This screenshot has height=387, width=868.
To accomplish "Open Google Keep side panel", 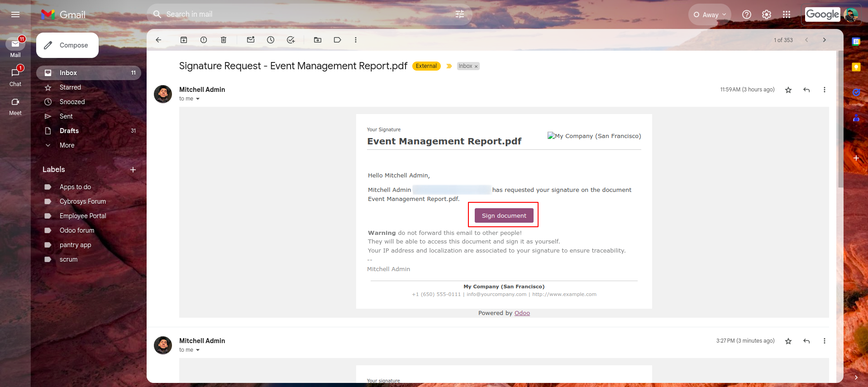I will 856,67.
